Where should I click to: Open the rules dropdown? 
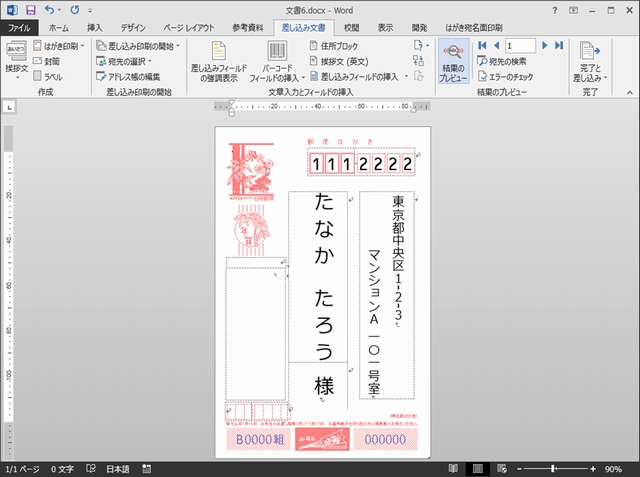coord(421,45)
